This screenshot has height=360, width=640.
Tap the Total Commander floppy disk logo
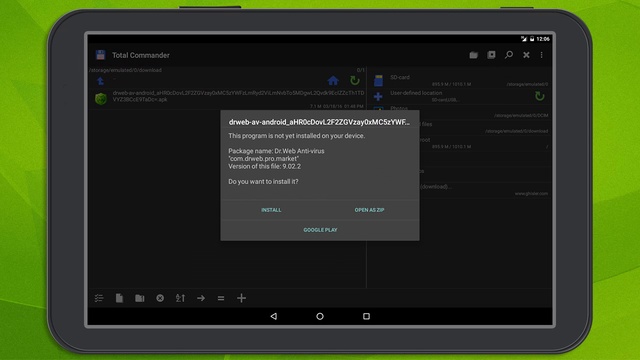tap(100, 55)
